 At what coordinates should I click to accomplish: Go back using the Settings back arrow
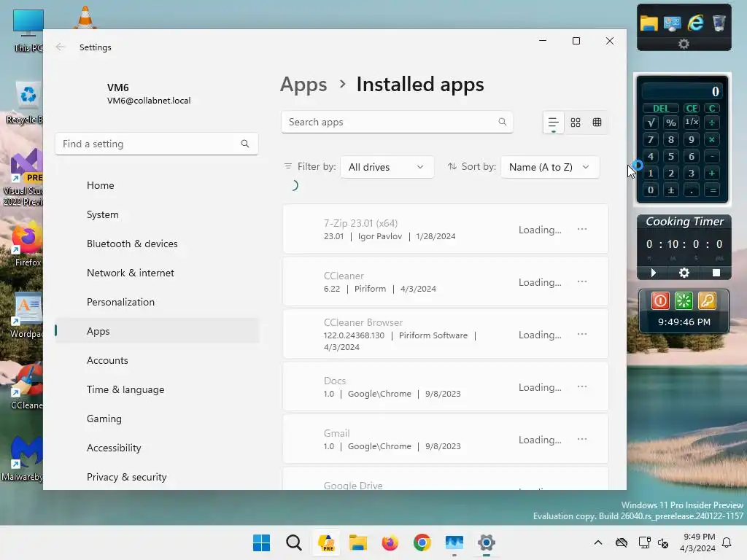(x=60, y=47)
